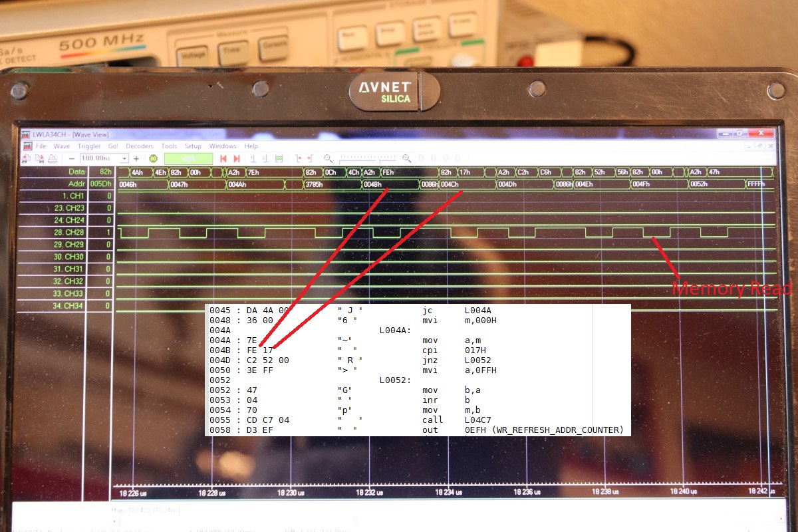
Task: Jump to the previous edge with red arrow
Action: pyautogui.click(x=223, y=159)
